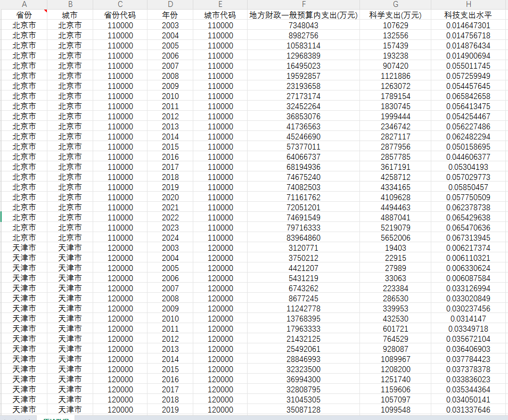Select column H header
This screenshot has width=508, height=420.
pyautogui.click(x=469, y=4)
